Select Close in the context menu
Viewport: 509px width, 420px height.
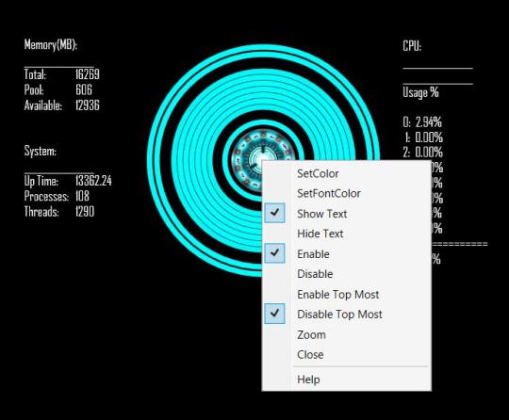click(346, 354)
